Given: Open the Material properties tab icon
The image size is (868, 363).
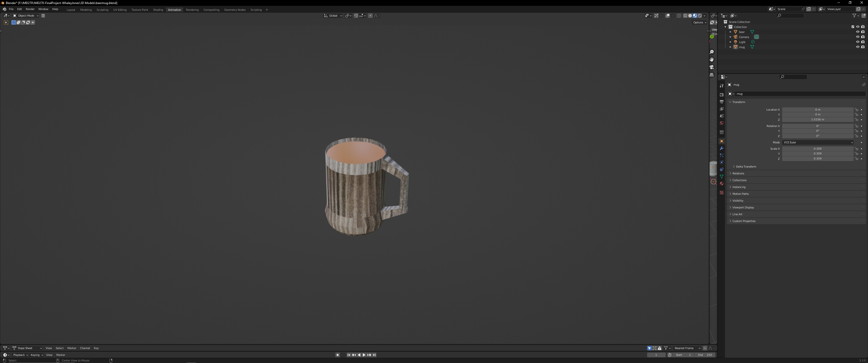Looking at the screenshot, I should tap(721, 184).
